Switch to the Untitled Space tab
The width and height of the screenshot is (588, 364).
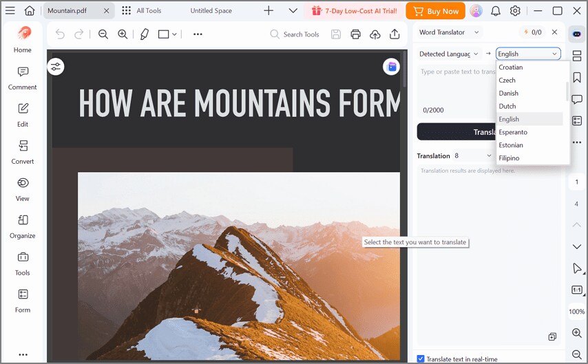pos(211,11)
